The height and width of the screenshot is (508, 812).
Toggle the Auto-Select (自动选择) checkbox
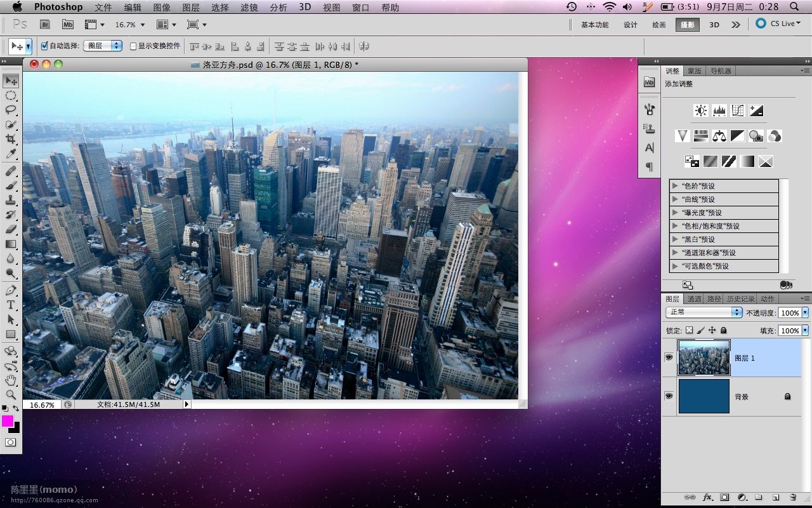(44, 46)
